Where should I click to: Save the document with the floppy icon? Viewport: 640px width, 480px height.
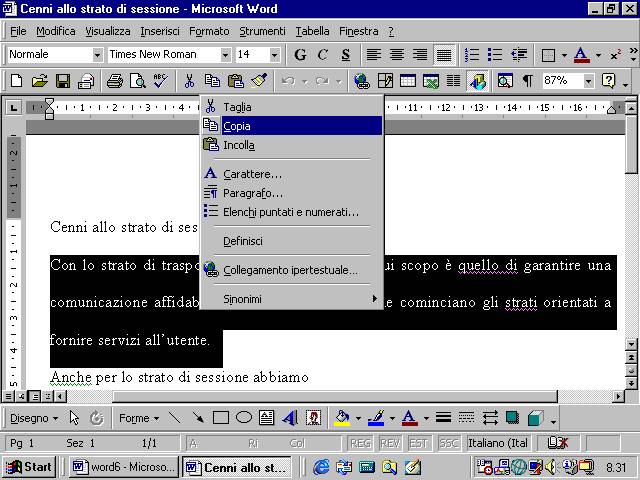point(63,81)
